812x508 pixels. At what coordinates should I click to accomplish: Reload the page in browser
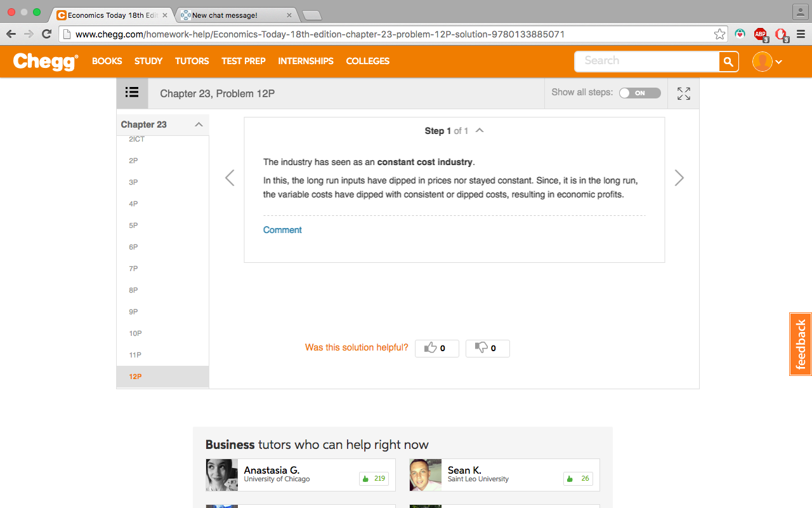tap(46, 34)
